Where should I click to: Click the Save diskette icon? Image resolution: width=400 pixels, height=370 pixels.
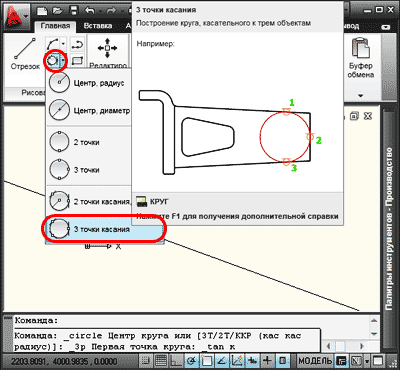74,11
